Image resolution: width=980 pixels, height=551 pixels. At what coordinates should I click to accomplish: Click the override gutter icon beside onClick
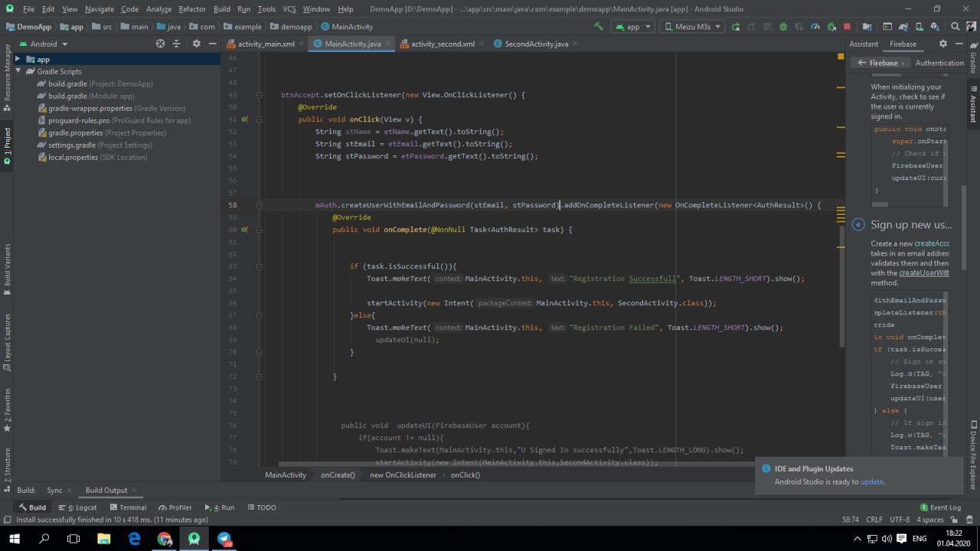(245, 119)
